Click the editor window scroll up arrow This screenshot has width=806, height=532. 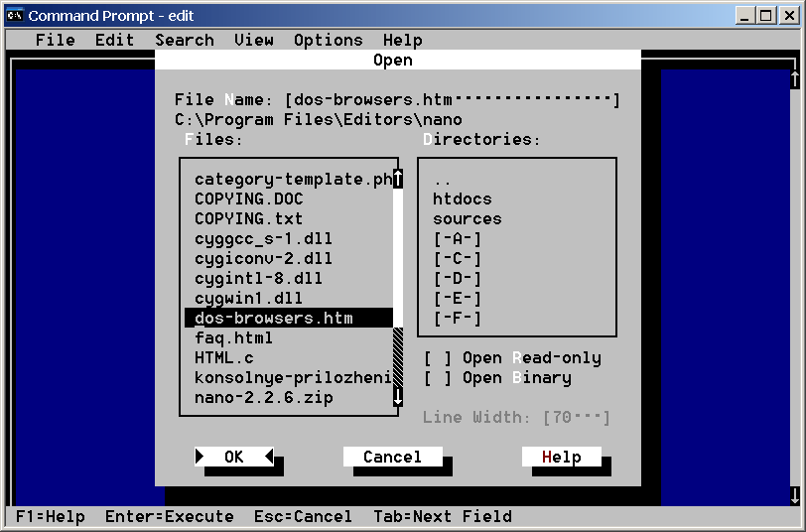(794, 79)
